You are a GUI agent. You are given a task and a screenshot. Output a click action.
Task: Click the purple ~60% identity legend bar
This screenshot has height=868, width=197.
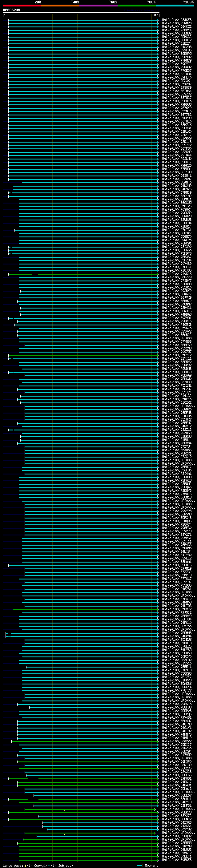click(x=98, y=6)
